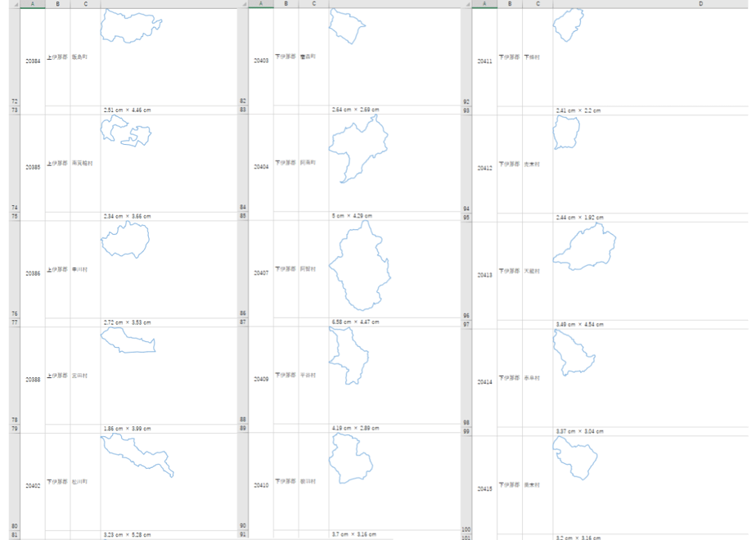
Task: Select the outline shape beside code 20384
Action: [131, 26]
